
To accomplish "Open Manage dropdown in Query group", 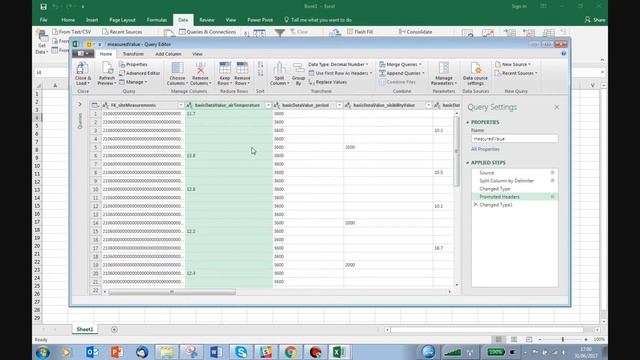I will pyautogui.click(x=133, y=82).
